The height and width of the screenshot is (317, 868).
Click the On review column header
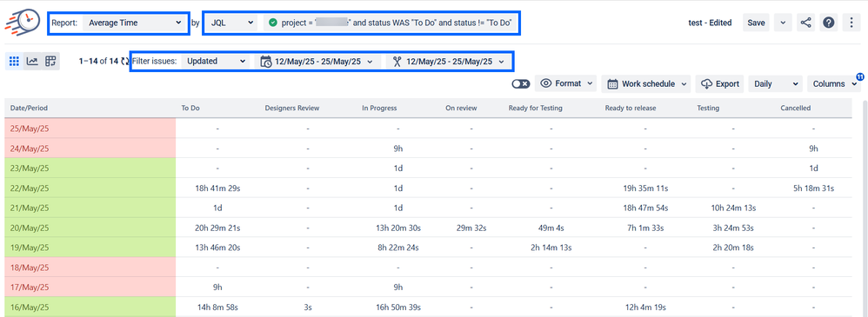pos(461,109)
